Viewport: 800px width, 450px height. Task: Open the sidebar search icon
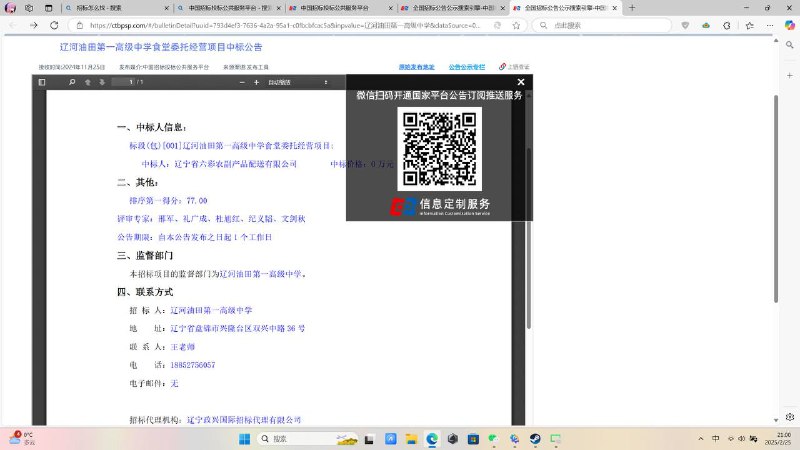[790, 45]
